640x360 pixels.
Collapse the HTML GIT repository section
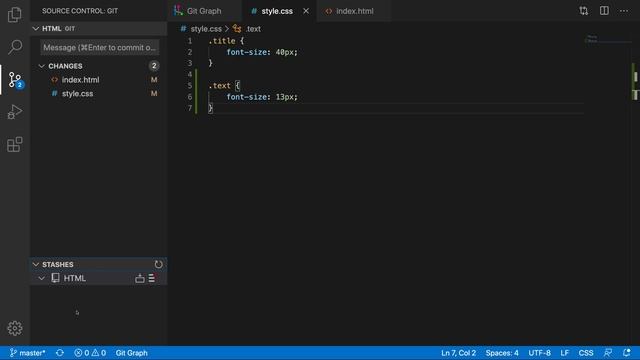pos(99,29)
